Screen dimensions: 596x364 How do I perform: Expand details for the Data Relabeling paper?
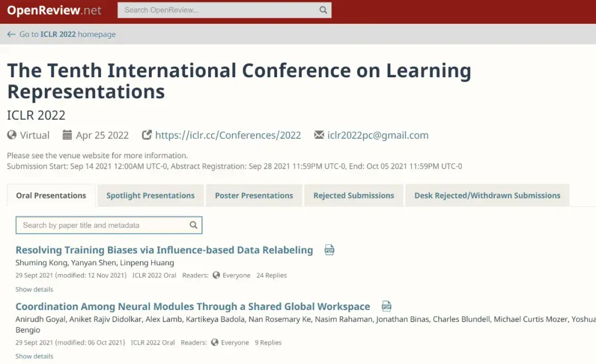[34, 289]
